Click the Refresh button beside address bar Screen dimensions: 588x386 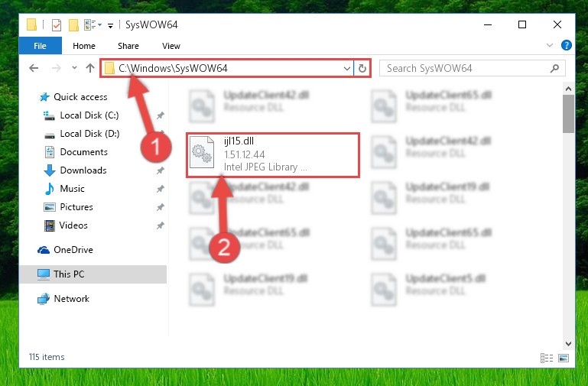pyautogui.click(x=362, y=68)
